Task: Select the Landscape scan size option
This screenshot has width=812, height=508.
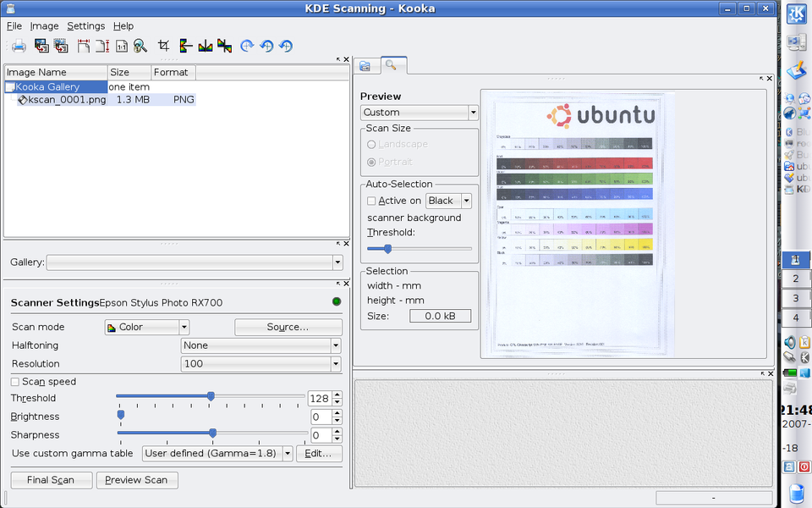Action: click(x=398, y=145)
